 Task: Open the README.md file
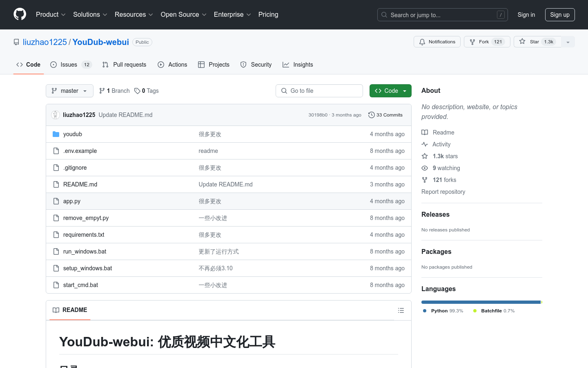tap(80, 184)
